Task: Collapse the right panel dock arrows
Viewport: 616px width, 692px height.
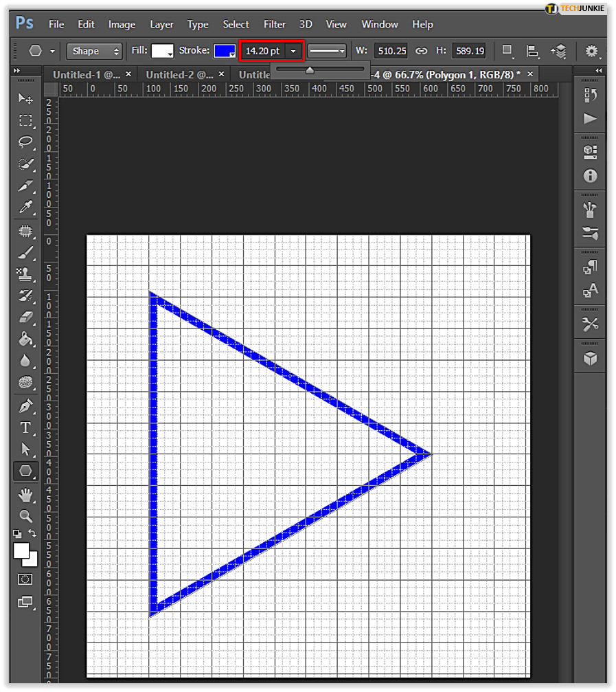Action: point(598,71)
